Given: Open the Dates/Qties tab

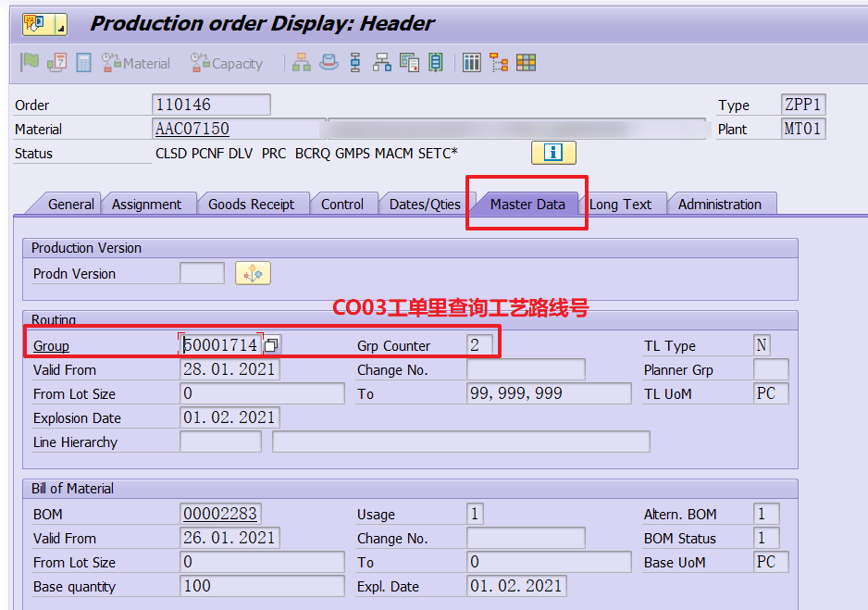Looking at the screenshot, I should 423,203.
